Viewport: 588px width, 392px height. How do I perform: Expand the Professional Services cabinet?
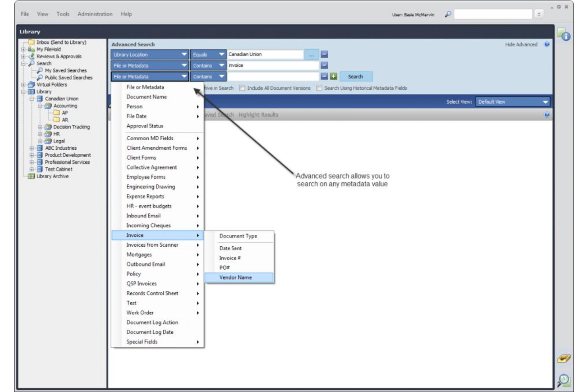[x=31, y=162]
